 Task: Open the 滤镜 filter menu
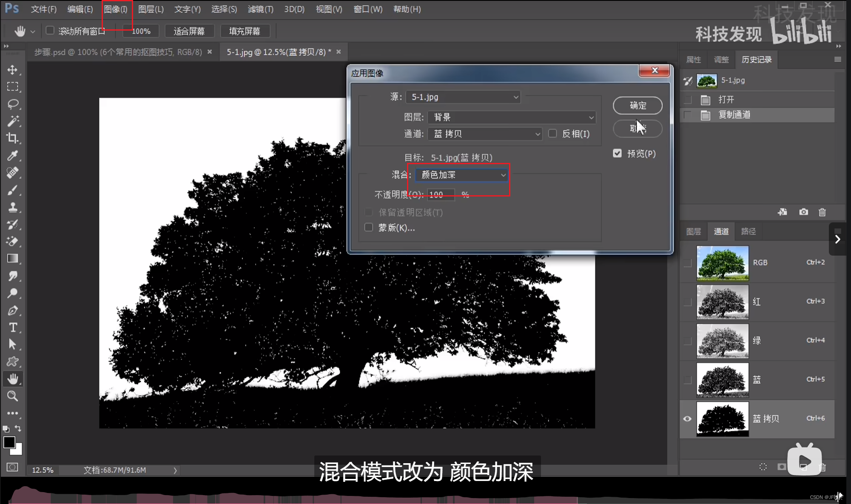(x=260, y=9)
